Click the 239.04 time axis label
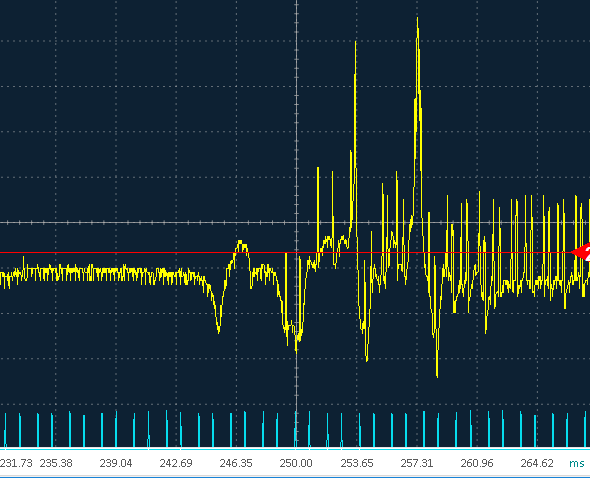590x478 pixels. tap(116, 463)
